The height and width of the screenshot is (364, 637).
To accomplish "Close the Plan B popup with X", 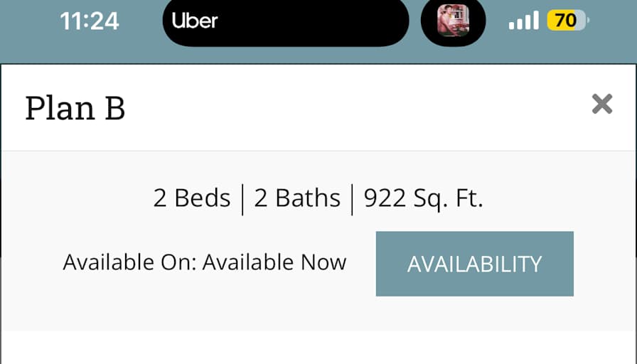I will click(x=602, y=104).
